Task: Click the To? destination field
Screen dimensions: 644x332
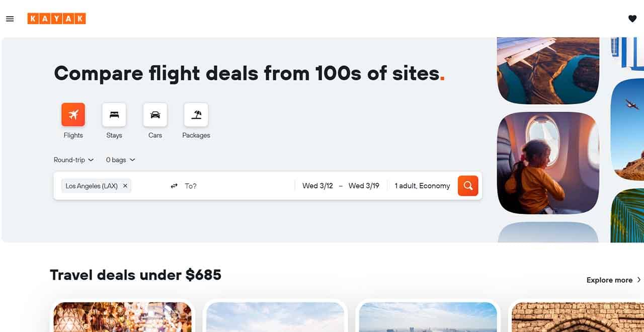Action: pos(236,186)
